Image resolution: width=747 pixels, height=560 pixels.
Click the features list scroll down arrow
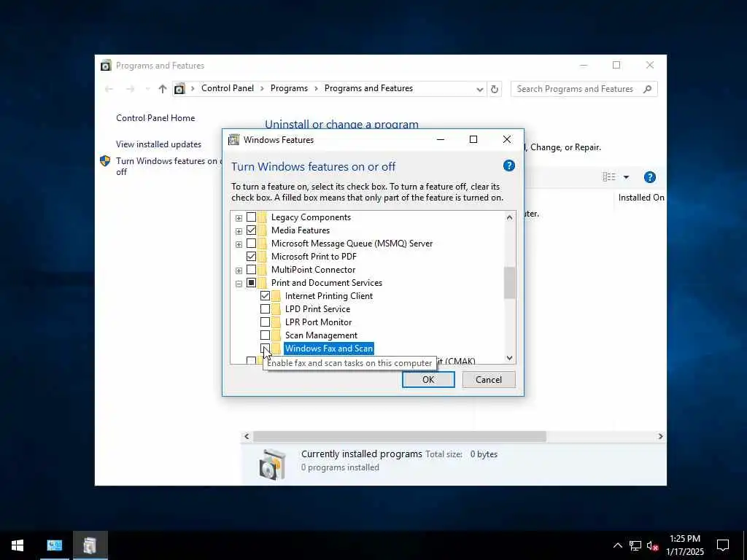coord(509,358)
